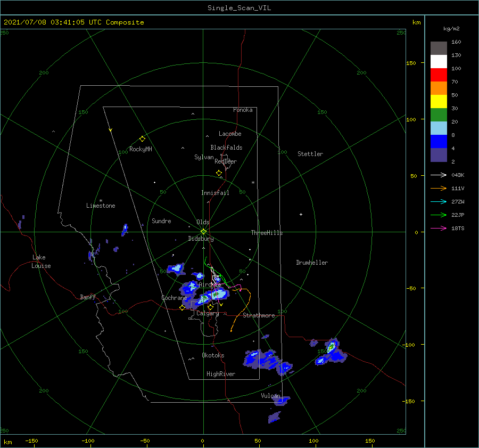This screenshot has height=448, width=479.
Task: Click the Cochrane town label
Action: [174, 298]
